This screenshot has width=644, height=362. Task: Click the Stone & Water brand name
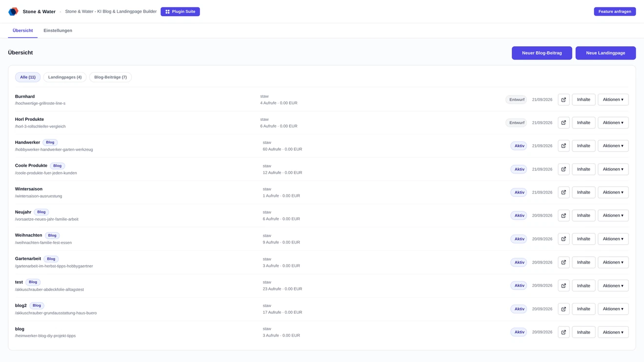click(39, 12)
